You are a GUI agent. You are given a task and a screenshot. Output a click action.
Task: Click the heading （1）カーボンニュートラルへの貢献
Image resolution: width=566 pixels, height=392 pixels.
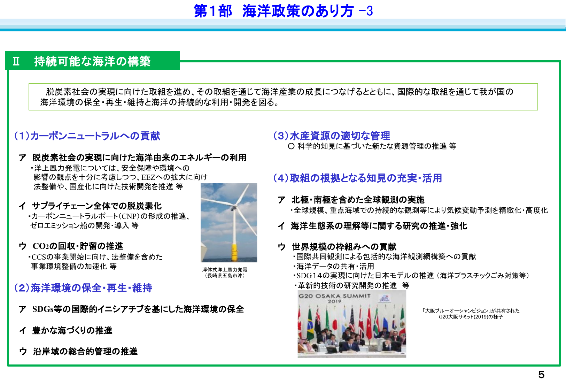[87, 136]
